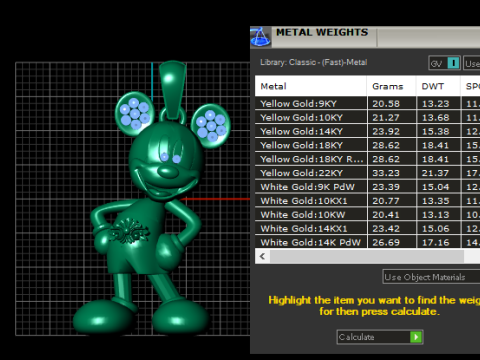Click the 21.37 DWT cell

click(x=438, y=173)
